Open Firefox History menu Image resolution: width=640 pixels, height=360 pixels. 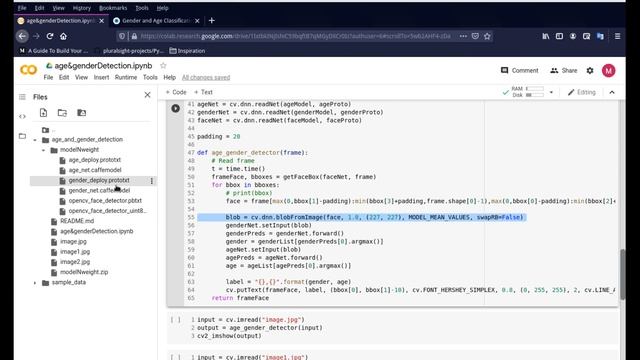coord(82,8)
